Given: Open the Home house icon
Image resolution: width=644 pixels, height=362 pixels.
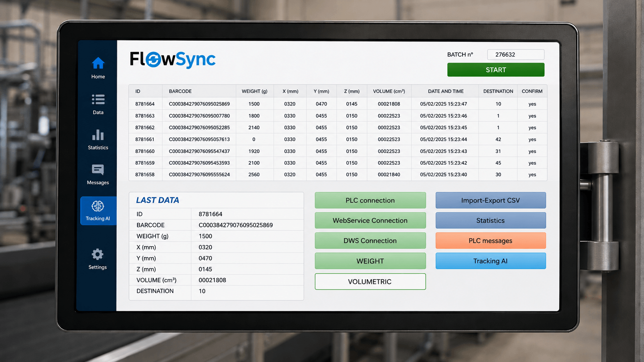Looking at the screenshot, I should point(98,63).
